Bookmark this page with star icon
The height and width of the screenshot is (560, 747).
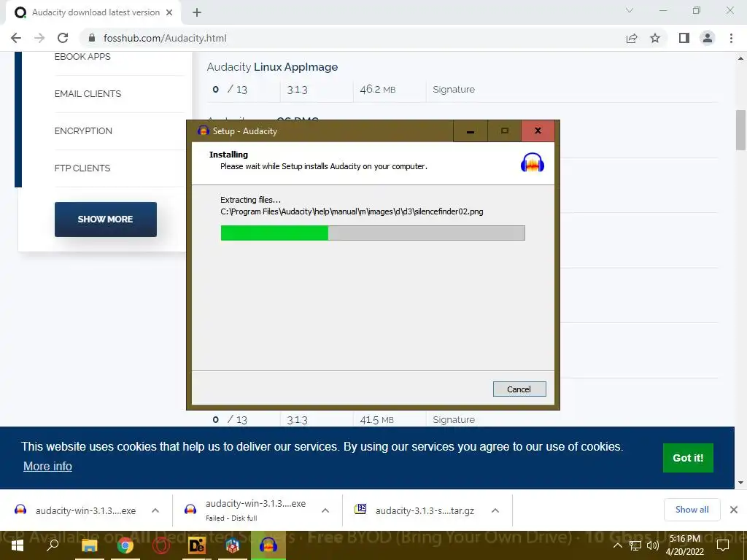pos(655,38)
